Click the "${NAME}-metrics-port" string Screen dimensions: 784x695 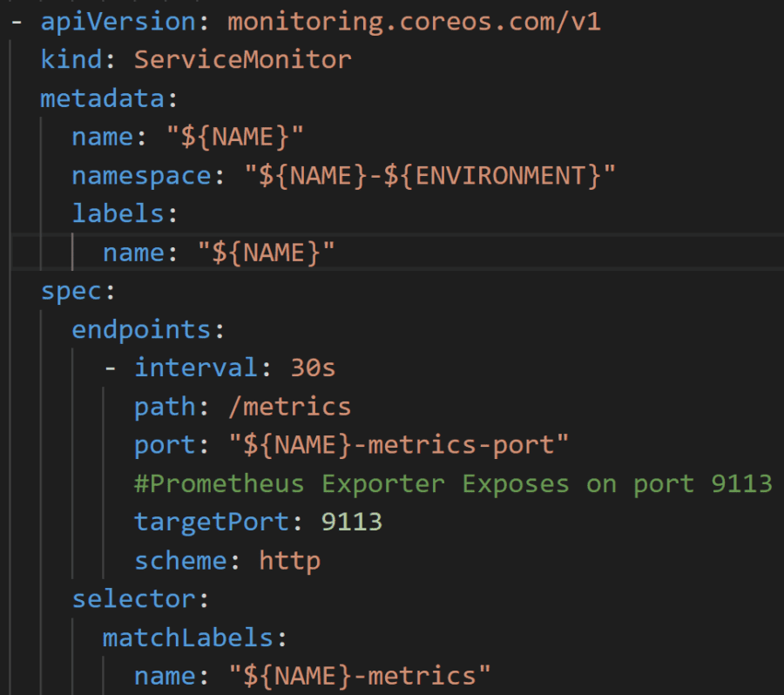(x=398, y=446)
